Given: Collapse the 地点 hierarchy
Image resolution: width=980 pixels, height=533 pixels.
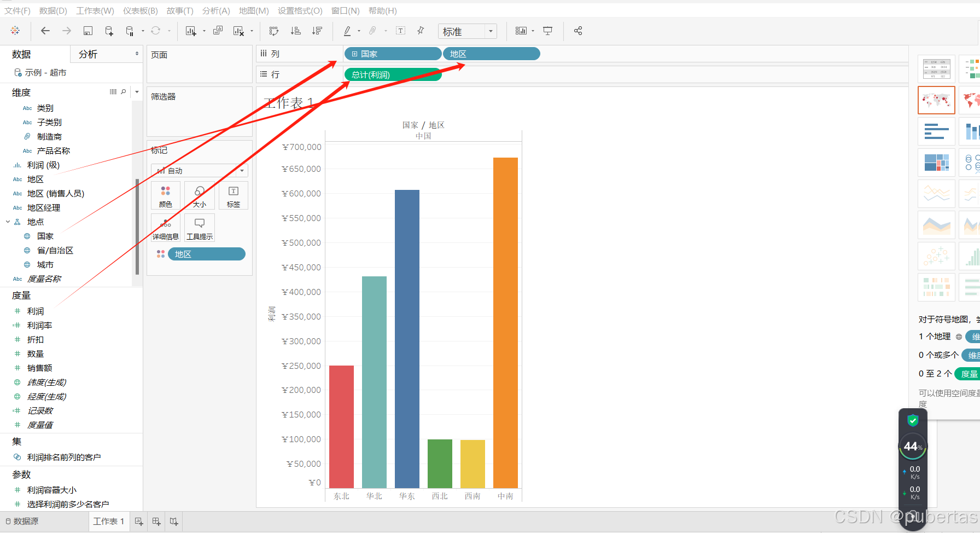Looking at the screenshot, I should (x=8, y=222).
